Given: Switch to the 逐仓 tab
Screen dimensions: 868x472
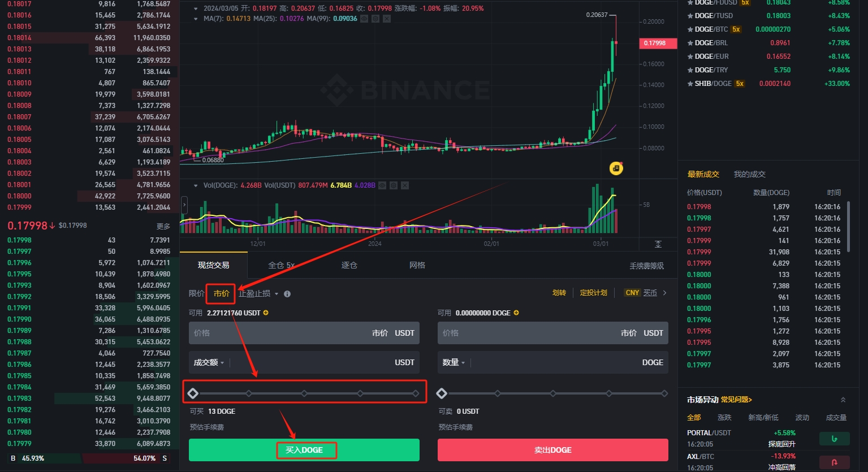Looking at the screenshot, I should tap(349, 265).
